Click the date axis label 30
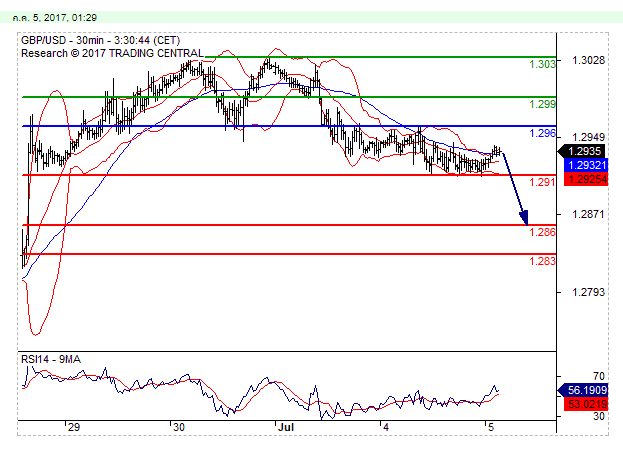The width and height of the screenshot is (623, 450). point(179,427)
